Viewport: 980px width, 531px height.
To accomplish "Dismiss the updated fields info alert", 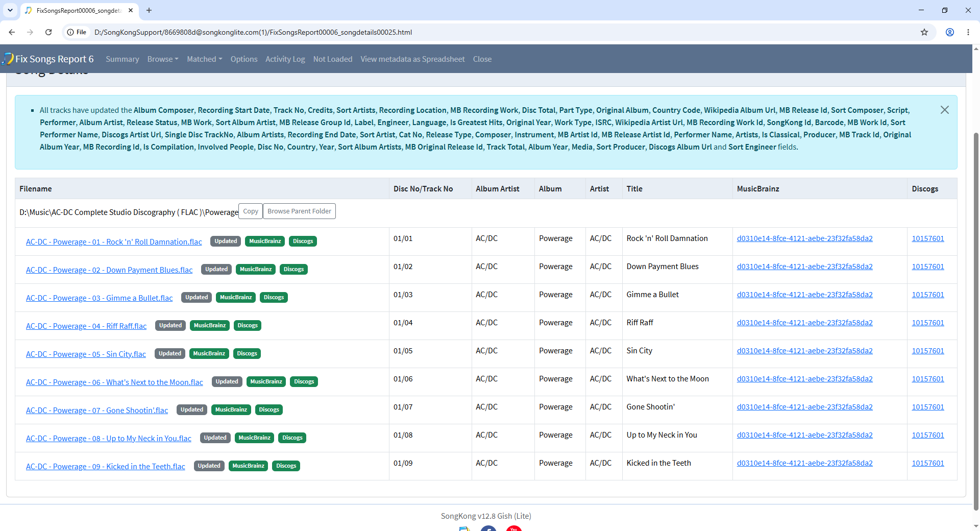I will click(x=945, y=110).
